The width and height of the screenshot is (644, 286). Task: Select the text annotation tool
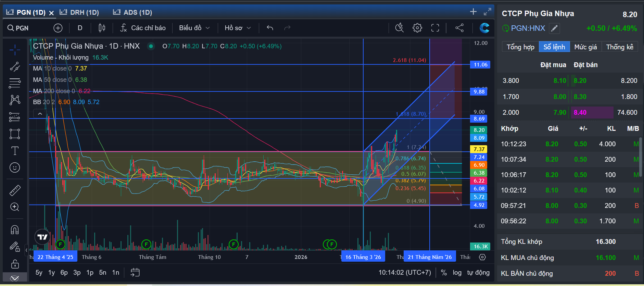[15, 151]
